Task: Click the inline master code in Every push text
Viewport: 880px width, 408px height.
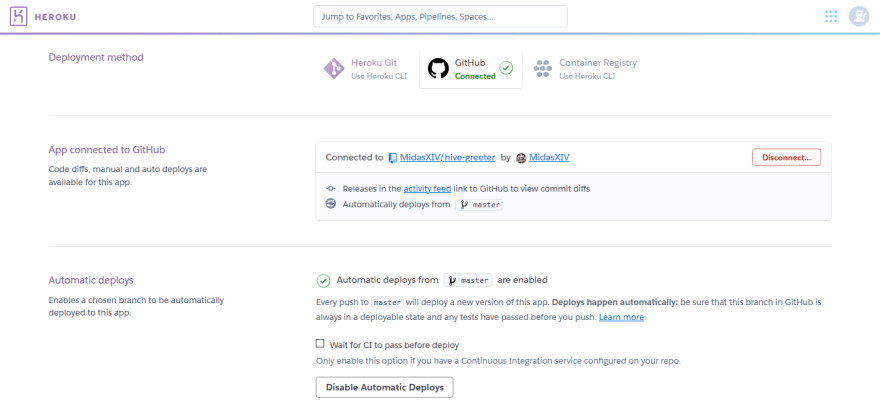Action: pos(387,302)
